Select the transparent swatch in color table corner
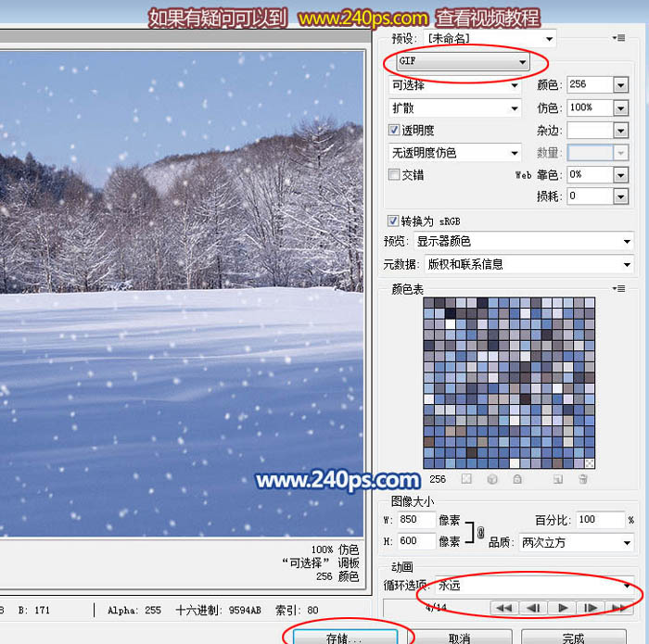Viewport: 649px width, 644px height. coord(590,463)
